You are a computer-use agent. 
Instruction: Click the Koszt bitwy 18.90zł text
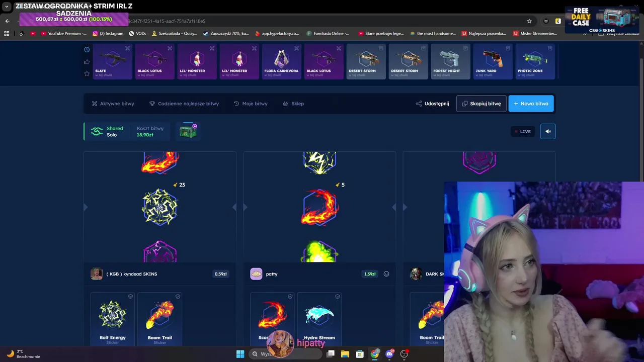(x=150, y=131)
